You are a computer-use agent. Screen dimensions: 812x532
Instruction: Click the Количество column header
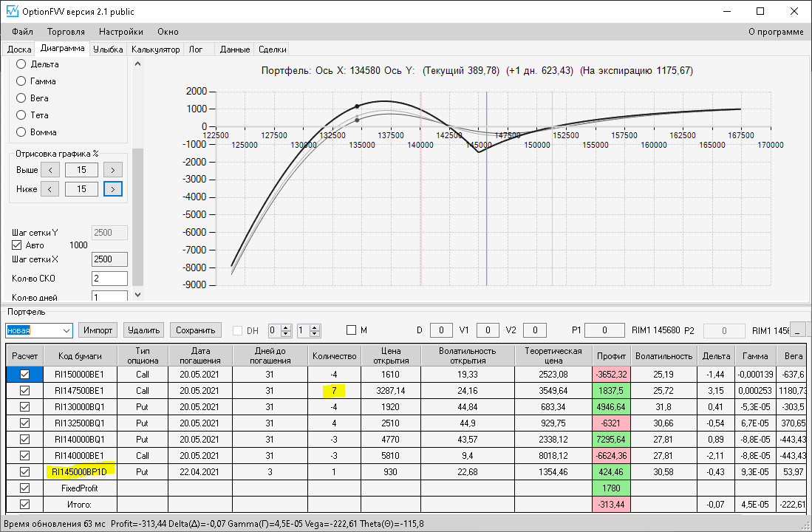(x=335, y=356)
